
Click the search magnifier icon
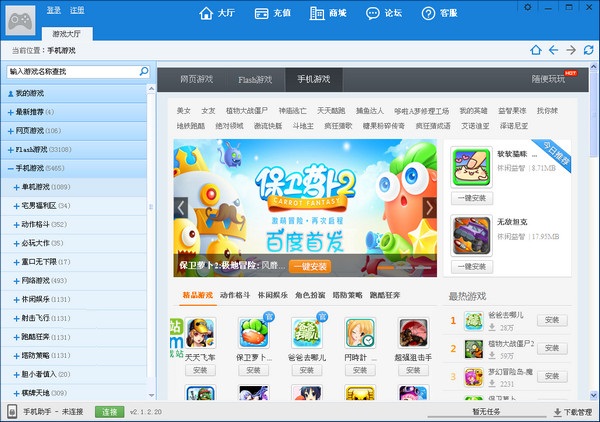click(x=144, y=71)
